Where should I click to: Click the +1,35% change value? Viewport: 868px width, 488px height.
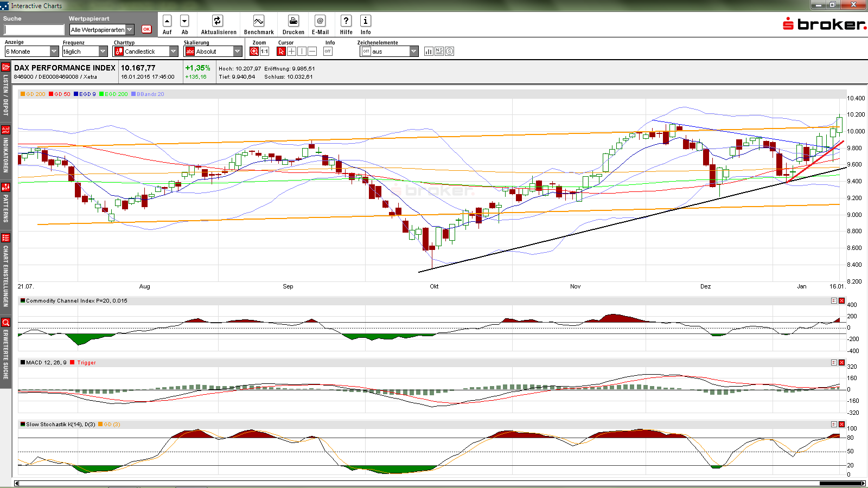(x=197, y=68)
